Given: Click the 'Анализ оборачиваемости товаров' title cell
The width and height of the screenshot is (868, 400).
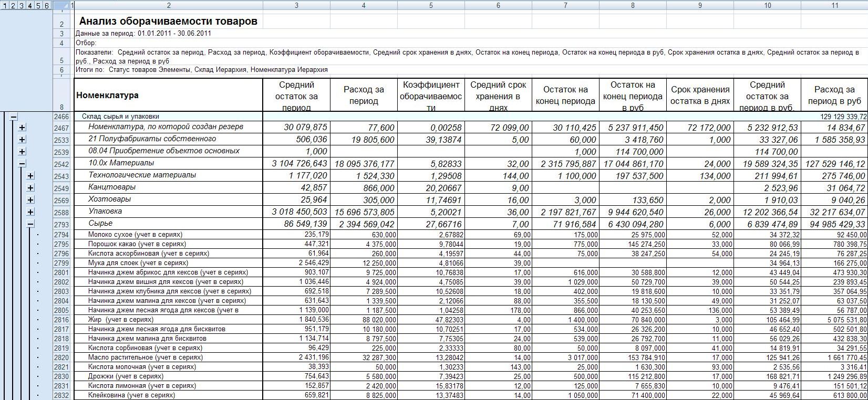Looking at the screenshot, I should coord(168,22).
